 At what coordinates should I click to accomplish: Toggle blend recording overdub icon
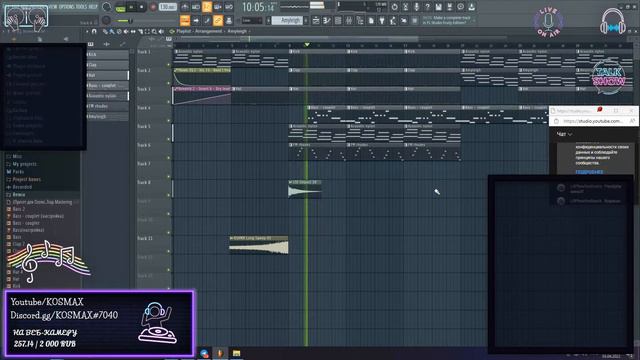click(x=218, y=7)
